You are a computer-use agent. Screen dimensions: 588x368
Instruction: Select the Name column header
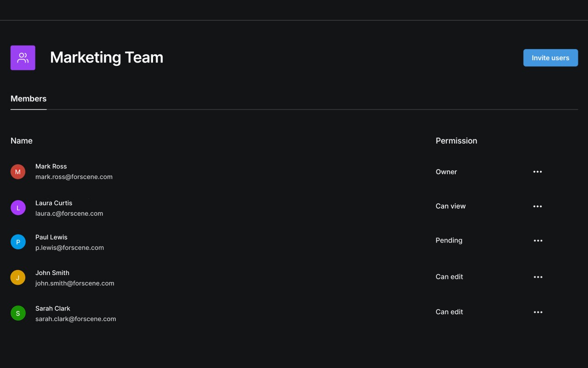coord(21,140)
